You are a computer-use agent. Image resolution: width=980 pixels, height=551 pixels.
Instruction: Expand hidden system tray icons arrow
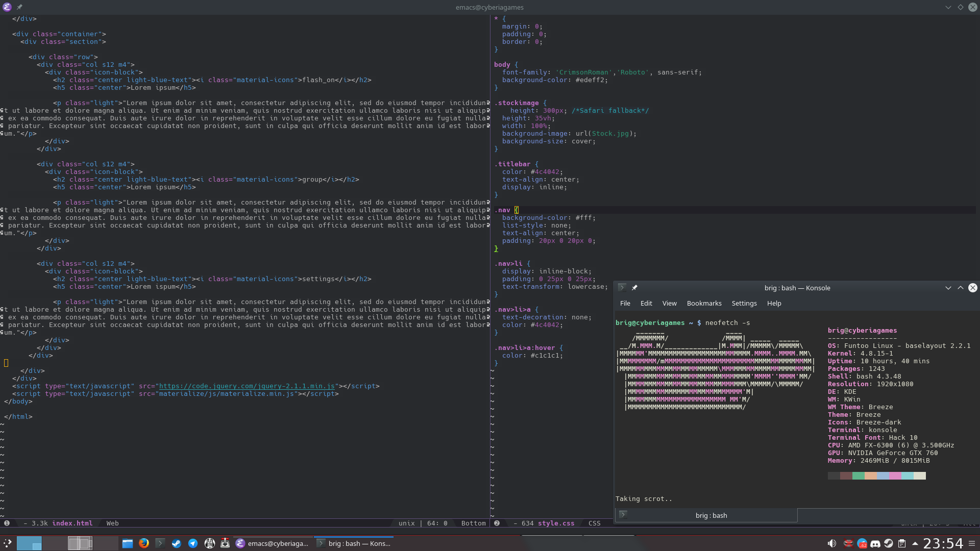(x=915, y=543)
